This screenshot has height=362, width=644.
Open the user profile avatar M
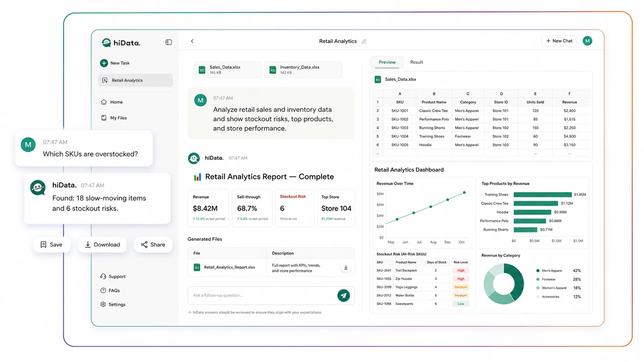587,41
